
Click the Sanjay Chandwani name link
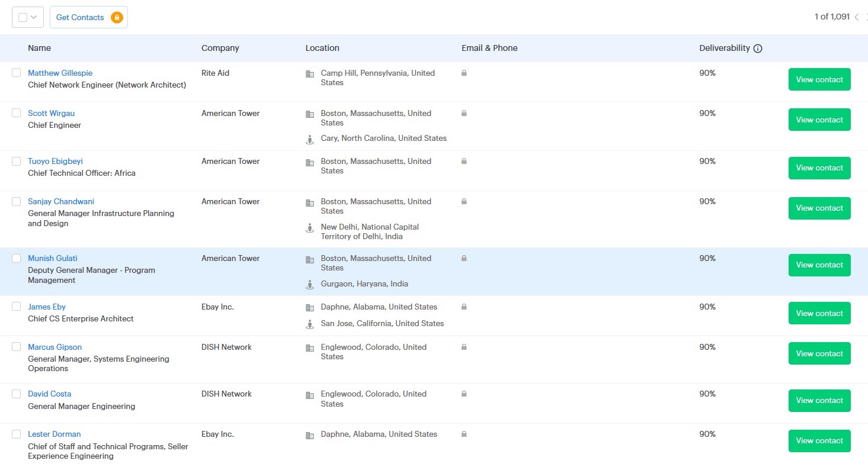coord(61,201)
